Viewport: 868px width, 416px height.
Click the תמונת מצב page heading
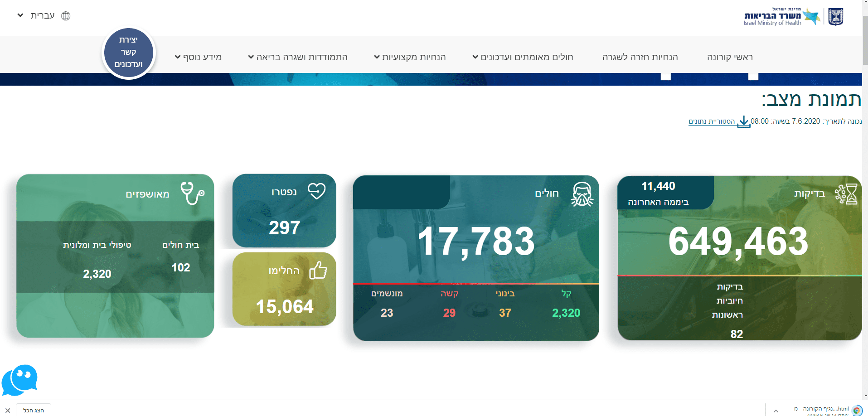tap(811, 99)
